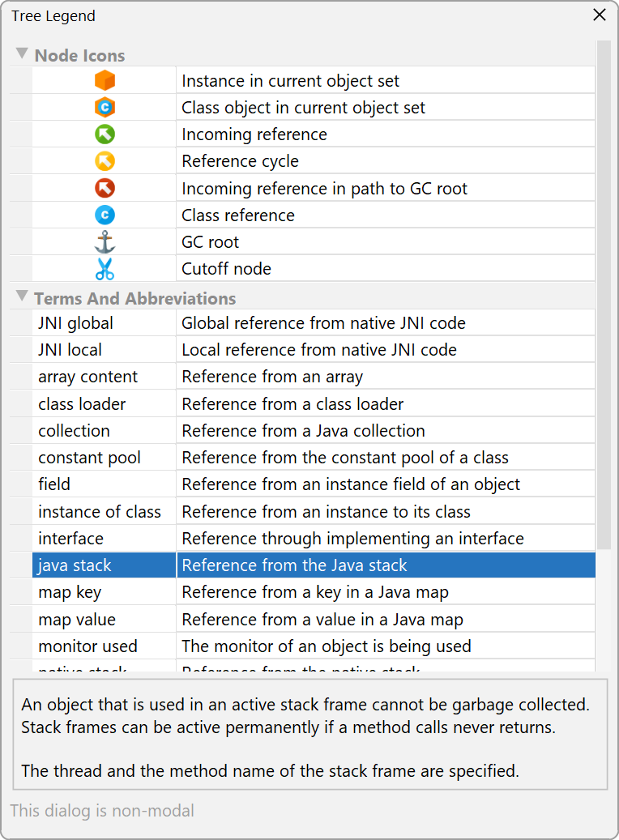The width and height of the screenshot is (619, 840).
Task: Select the scissors Cutoff node icon
Action: pos(105,269)
